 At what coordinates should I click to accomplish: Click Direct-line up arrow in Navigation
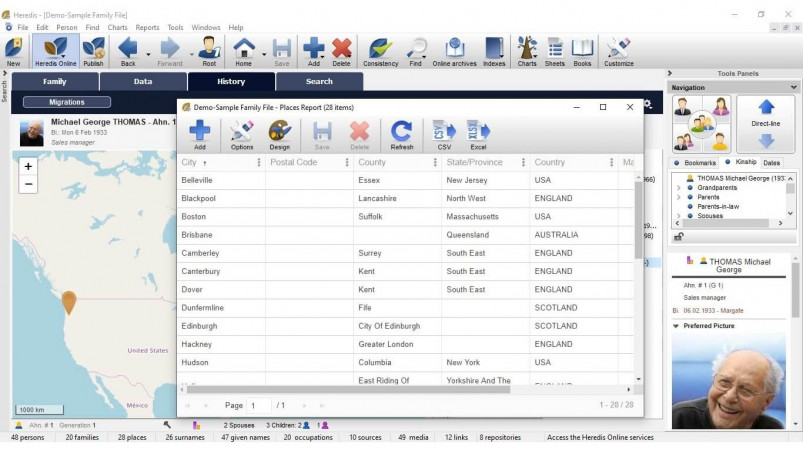[766, 107]
